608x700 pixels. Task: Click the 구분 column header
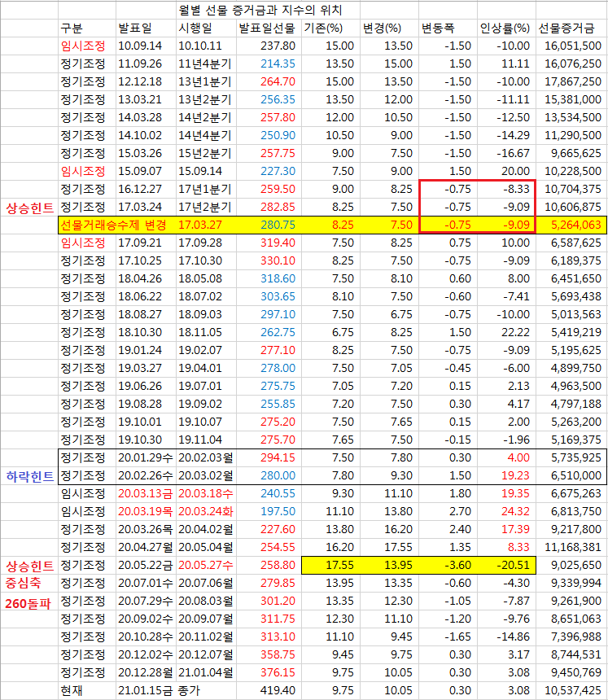(x=72, y=28)
